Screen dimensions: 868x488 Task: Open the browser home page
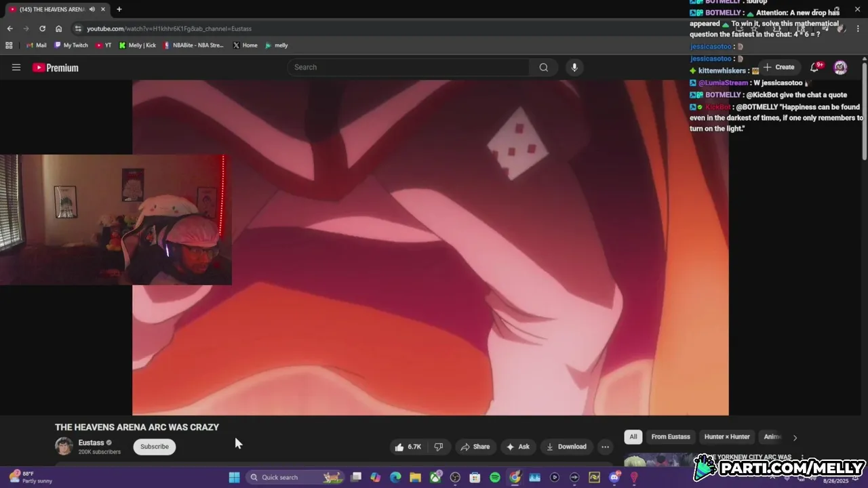coord(59,28)
